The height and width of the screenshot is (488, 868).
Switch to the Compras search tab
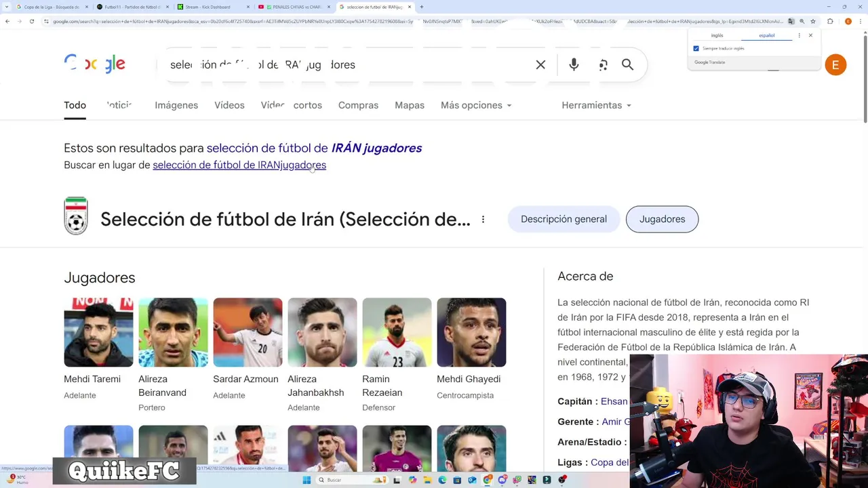click(358, 105)
